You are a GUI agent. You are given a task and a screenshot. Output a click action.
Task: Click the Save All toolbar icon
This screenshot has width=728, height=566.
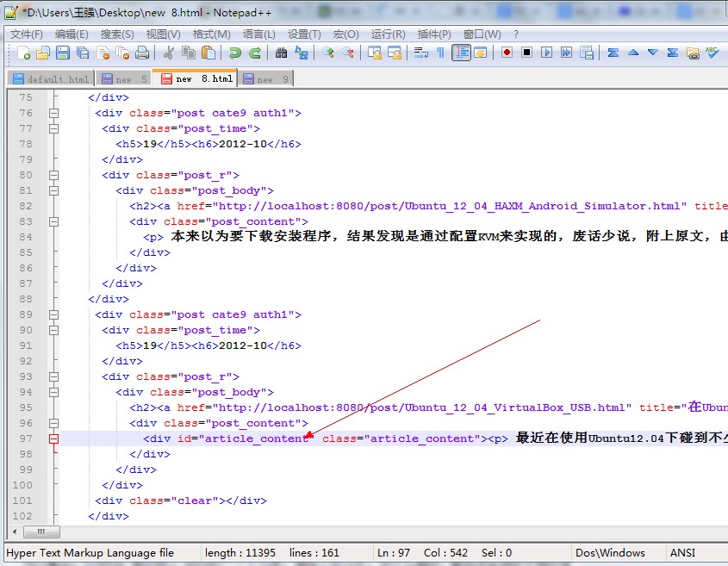click(83, 53)
